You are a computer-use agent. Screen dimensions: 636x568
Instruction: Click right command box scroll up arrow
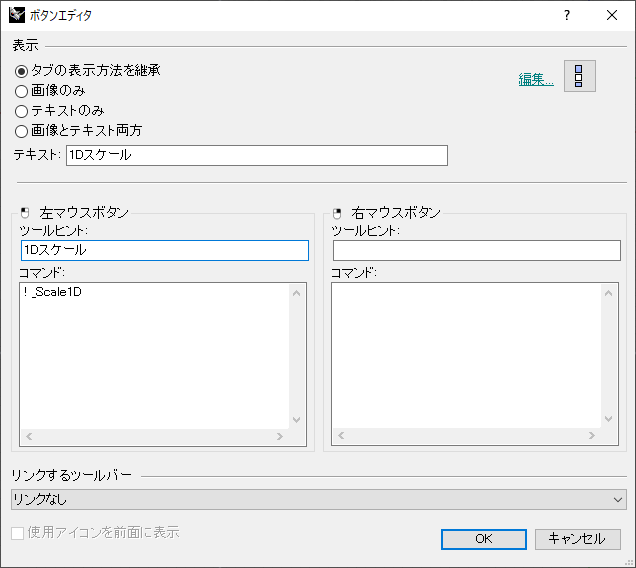click(x=608, y=293)
